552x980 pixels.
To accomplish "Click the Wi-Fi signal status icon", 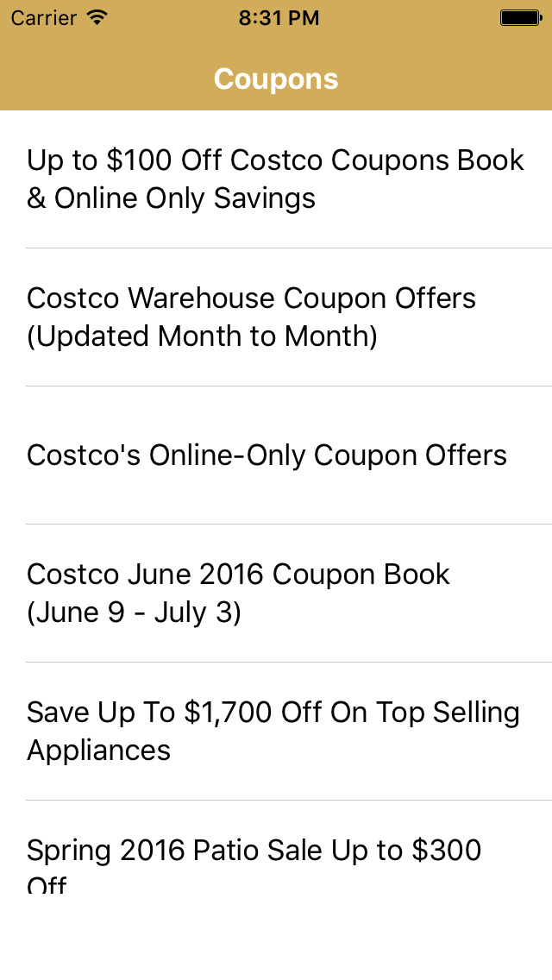I will [98, 17].
